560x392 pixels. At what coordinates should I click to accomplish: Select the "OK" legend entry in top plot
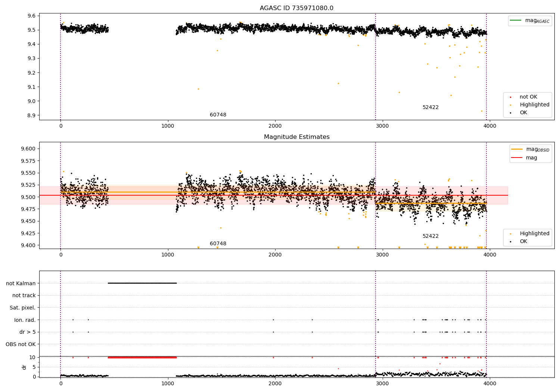tap(523, 113)
